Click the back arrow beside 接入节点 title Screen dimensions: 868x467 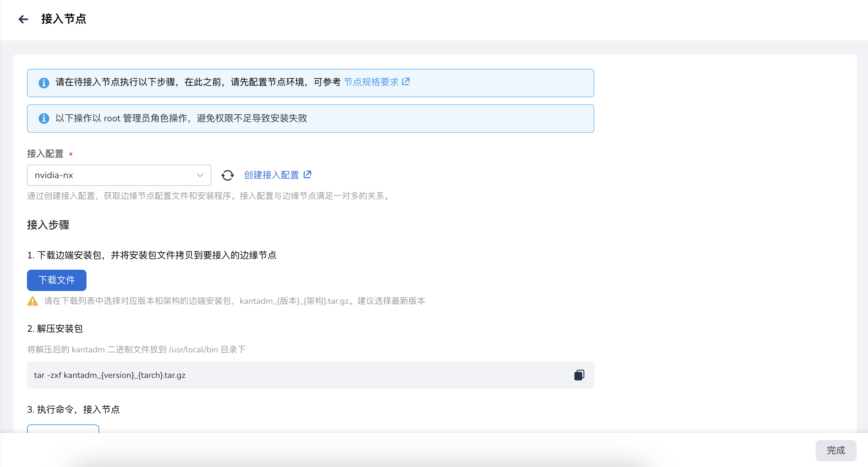[x=23, y=19]
